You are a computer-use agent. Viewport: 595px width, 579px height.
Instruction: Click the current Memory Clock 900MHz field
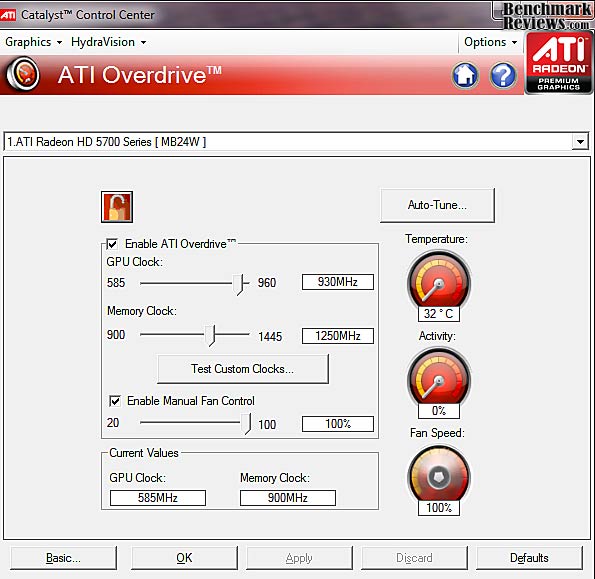pyautogui.click(x=288, y=498)
